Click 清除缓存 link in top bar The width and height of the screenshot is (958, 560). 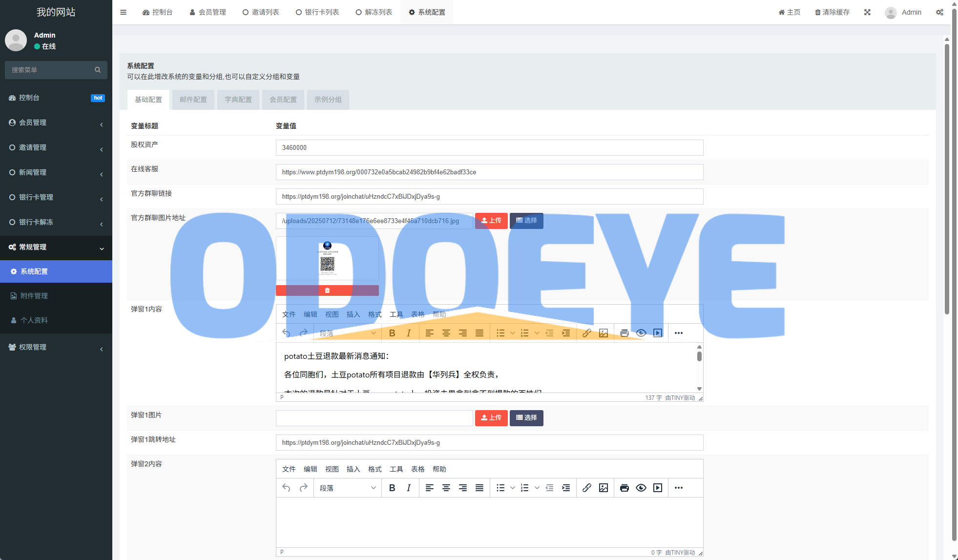point(832,12)
